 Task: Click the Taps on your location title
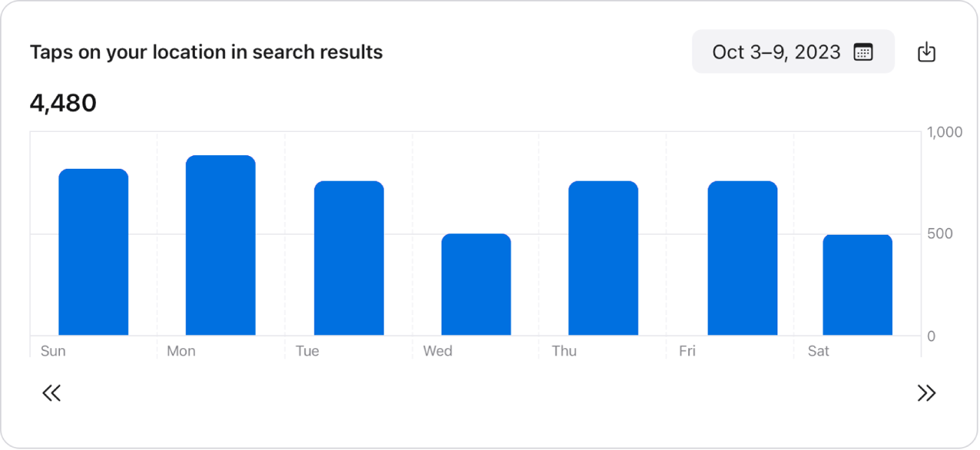tap(206, 52)
